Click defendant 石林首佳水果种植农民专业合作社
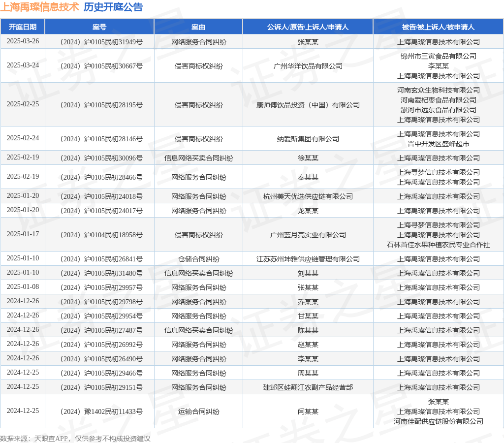Screen dimensions: 504x443 click(439, 245)
